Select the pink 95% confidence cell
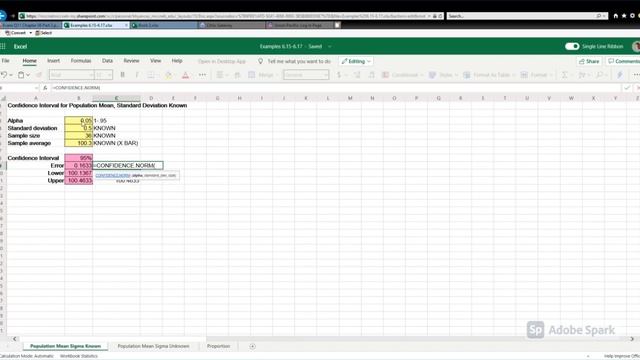Screen dimensions: 640x360 point(78,158)
